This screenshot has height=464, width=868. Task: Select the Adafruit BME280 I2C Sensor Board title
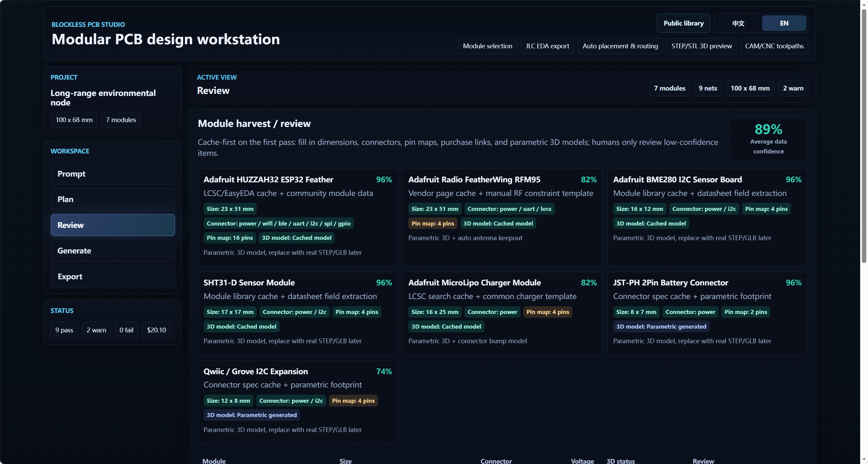pos(677,180)
